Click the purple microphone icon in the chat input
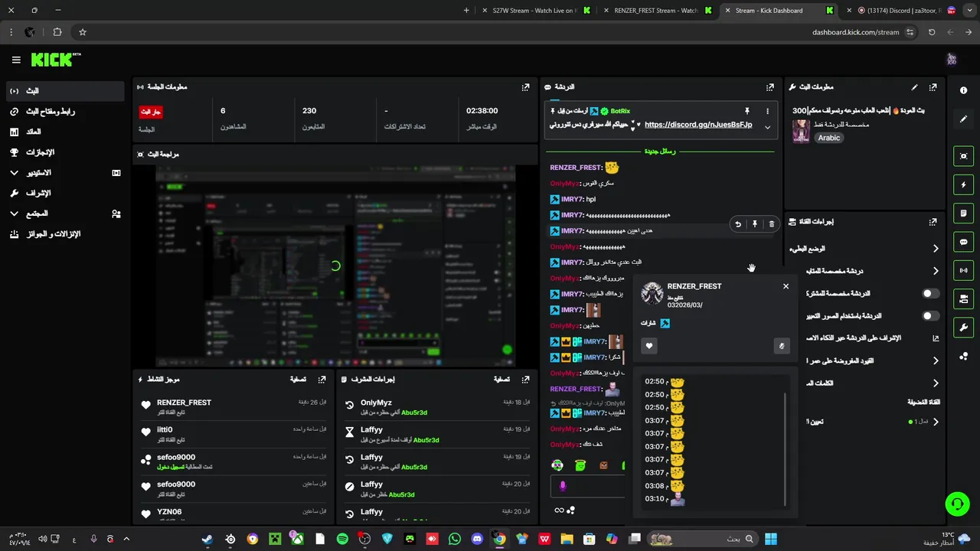The height and width of the screenshot is (551, 980). pos(563,486)
